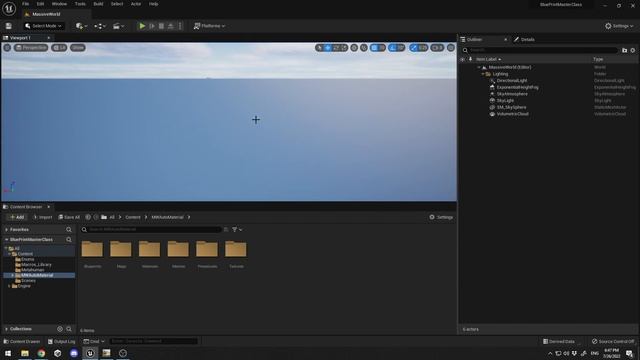The height and width of the screenshot is (360, 640).
Task: Click the Unreal Engine logo icon
Action: pyautogui.click(x=9, y=8)
